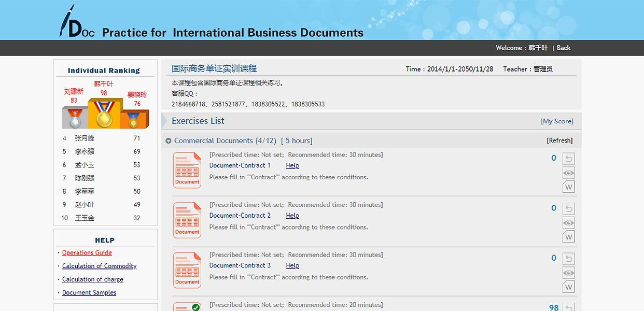This screenshot has width=644, height=311.
Task: Click the recommended time line for Document-Contract 1
Action: coord(296,155)
